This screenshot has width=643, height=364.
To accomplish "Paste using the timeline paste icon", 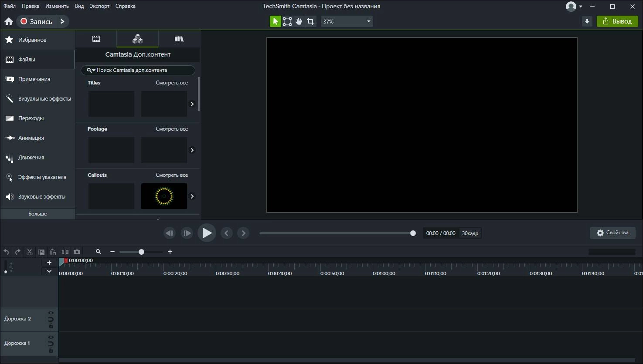I will point(53,252).
